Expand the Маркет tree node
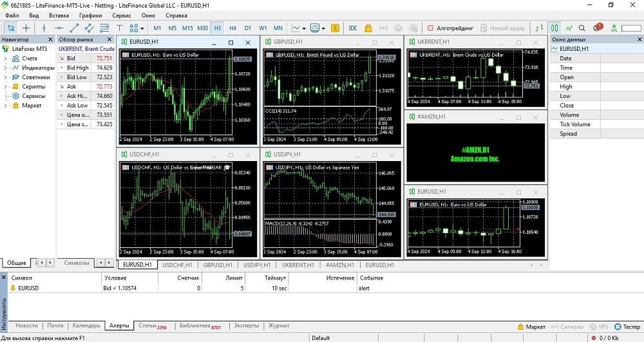644x342 pixels. pos(5,106)
